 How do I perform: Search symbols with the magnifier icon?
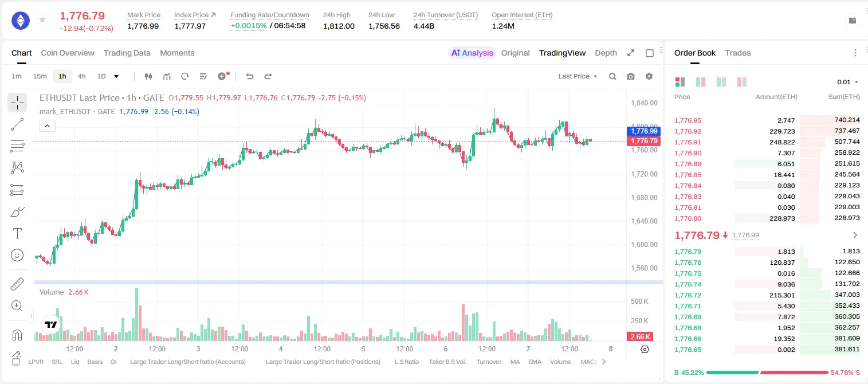click(x=612, y=76)
